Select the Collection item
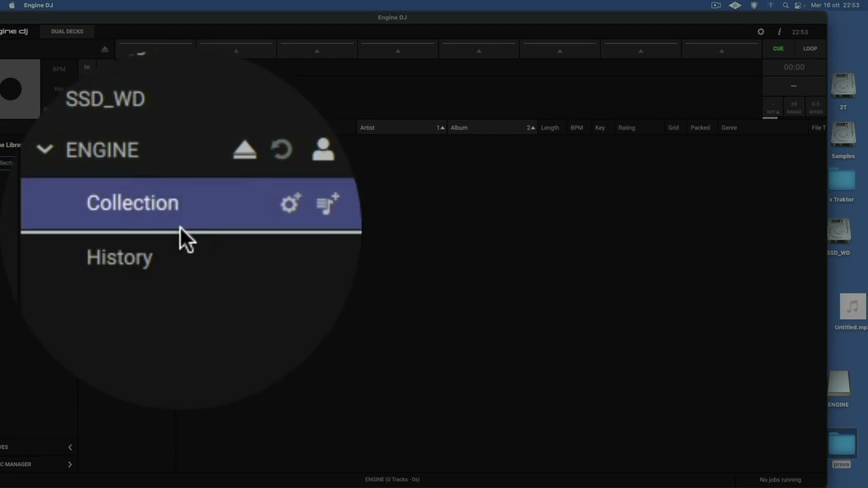The width and height of the screenshot is (868, 488). point(191,204)
